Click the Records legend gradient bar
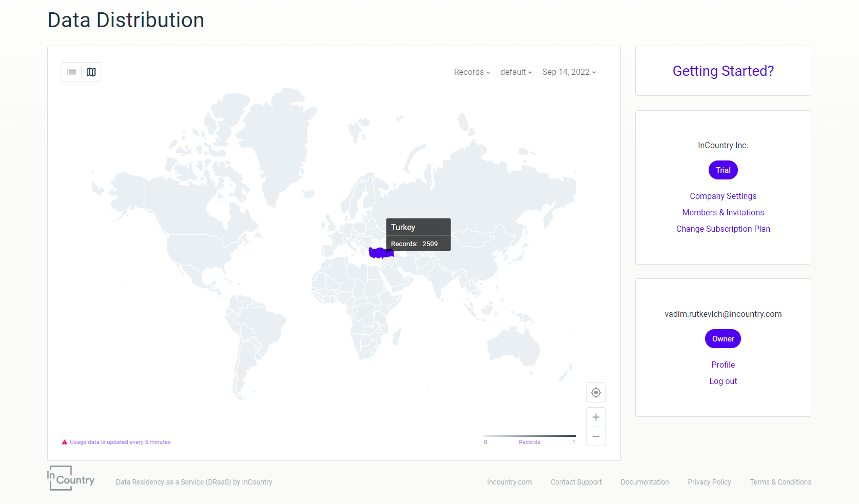 tap(530, 436)
